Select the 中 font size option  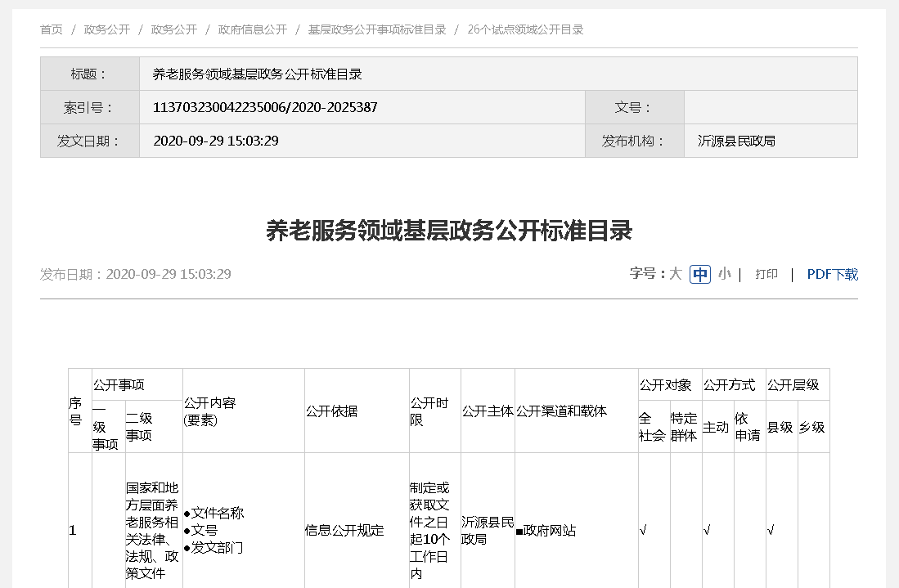700,275
